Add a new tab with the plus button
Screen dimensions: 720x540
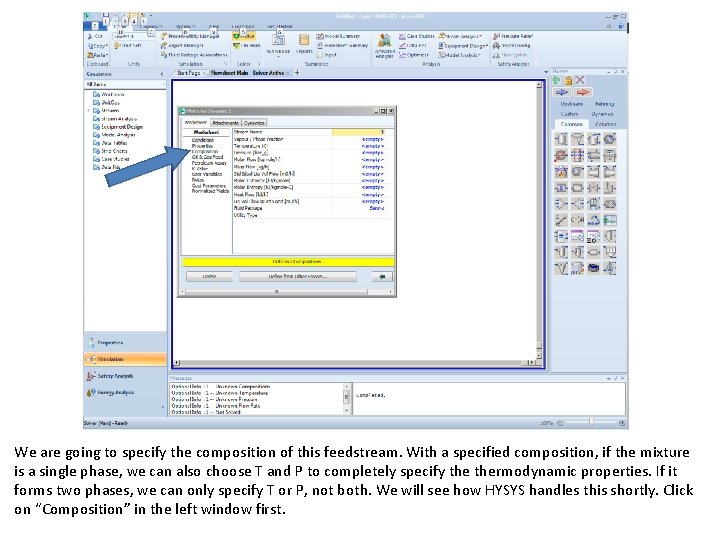(x=297, y=73)
